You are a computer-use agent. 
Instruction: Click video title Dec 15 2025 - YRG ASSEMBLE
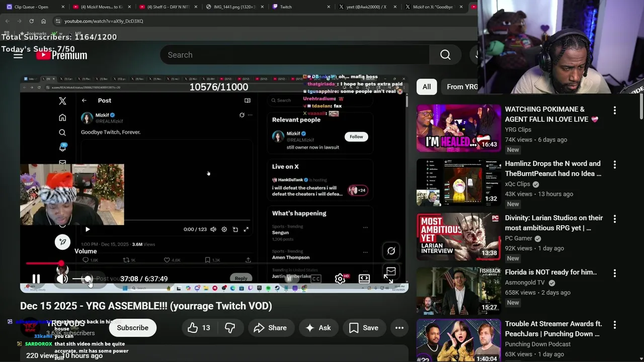click(146, 306)
